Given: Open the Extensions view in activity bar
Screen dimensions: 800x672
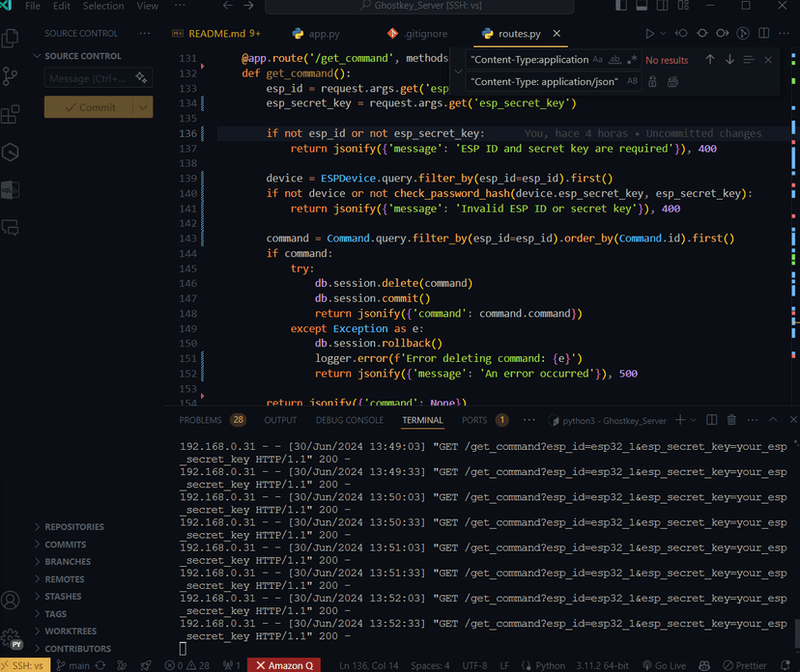Looking at the screenshot, I should (x=11, y=114).
